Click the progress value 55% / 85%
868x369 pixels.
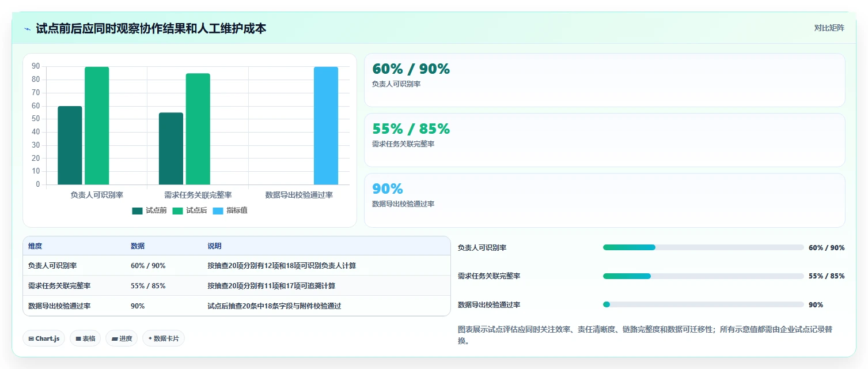827,276
